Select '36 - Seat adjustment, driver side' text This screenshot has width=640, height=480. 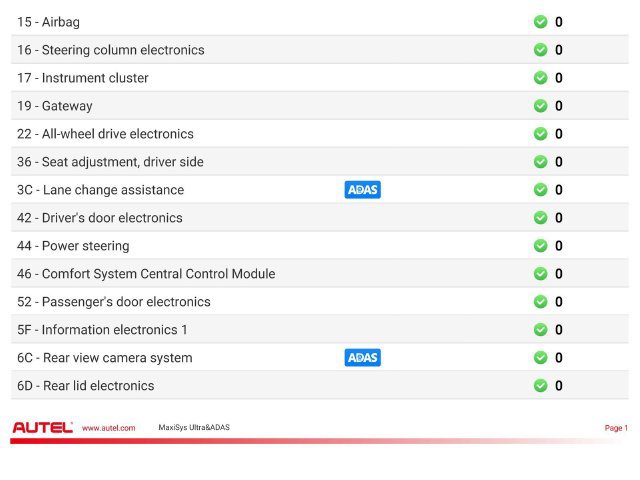110,162
